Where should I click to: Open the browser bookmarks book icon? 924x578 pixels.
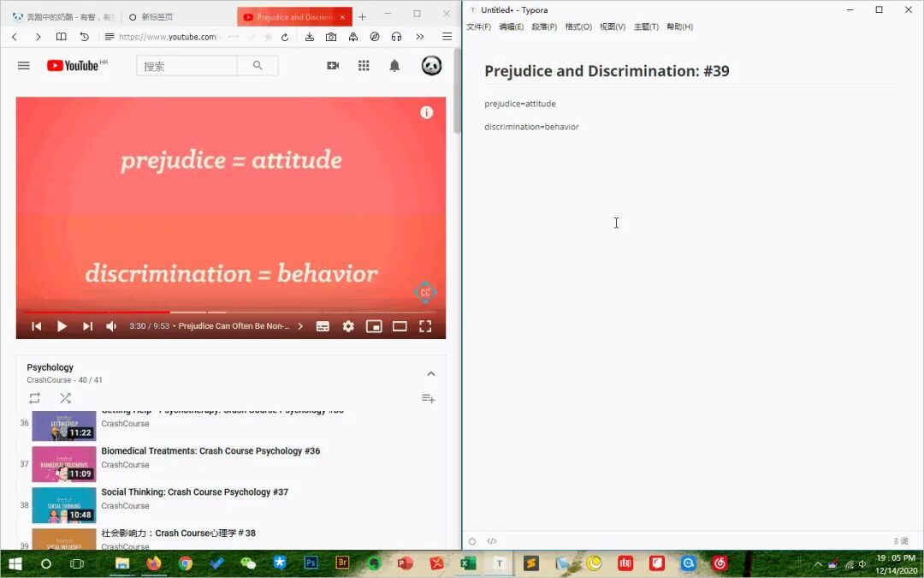click(62, 37)
